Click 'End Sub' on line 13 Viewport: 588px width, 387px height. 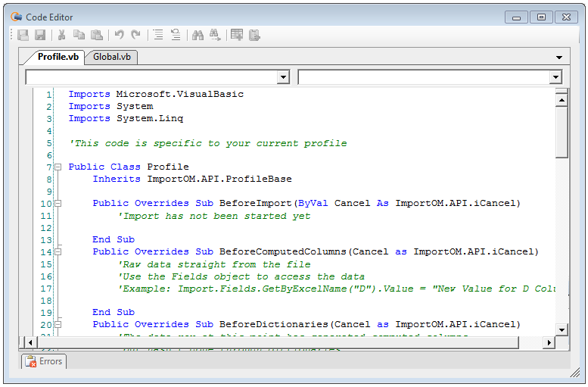pos(114,239)
